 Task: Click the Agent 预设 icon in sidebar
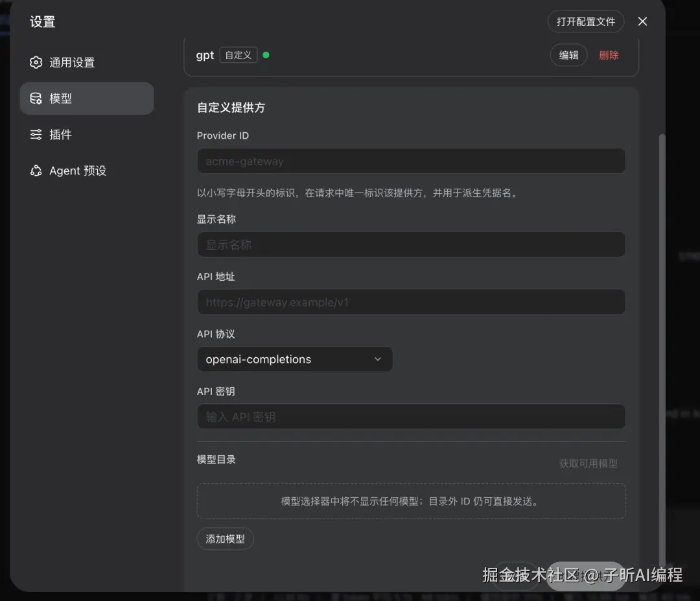tap(36, 171)
